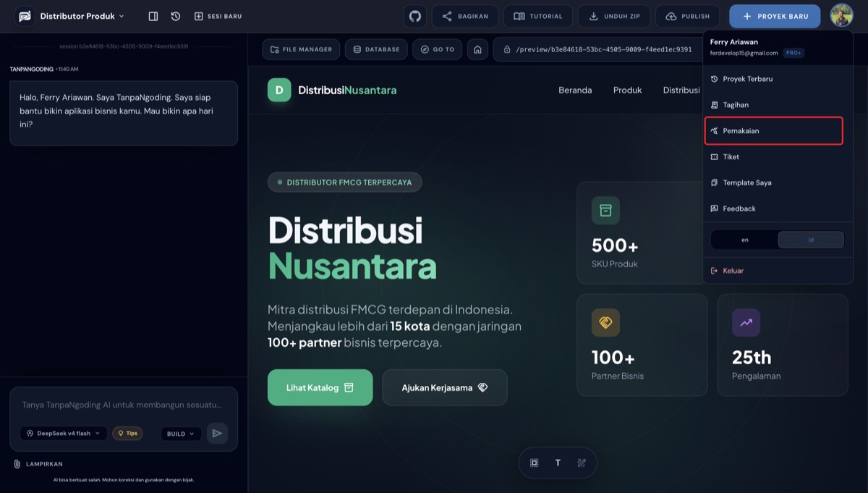Click the DistribusiNusantara site logo
Image resolution: width=868 pixels, height=493 pixels.
pos(332,90)
